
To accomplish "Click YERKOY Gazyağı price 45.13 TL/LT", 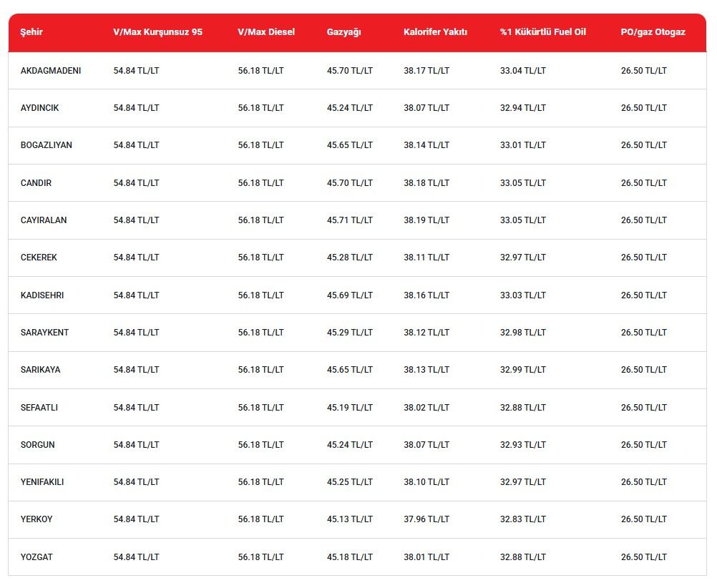I will (x=349, y=519).
